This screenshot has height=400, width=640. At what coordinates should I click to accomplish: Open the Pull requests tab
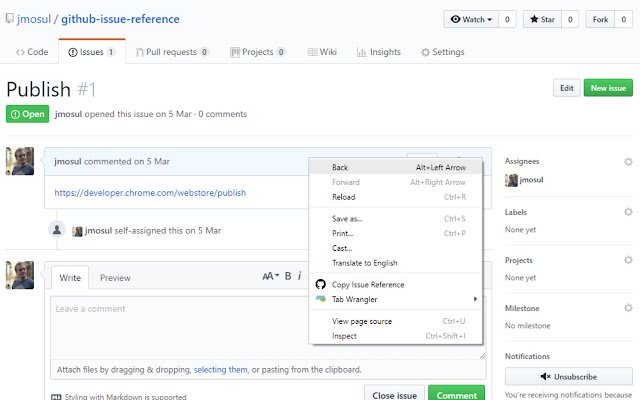[172, 52]
